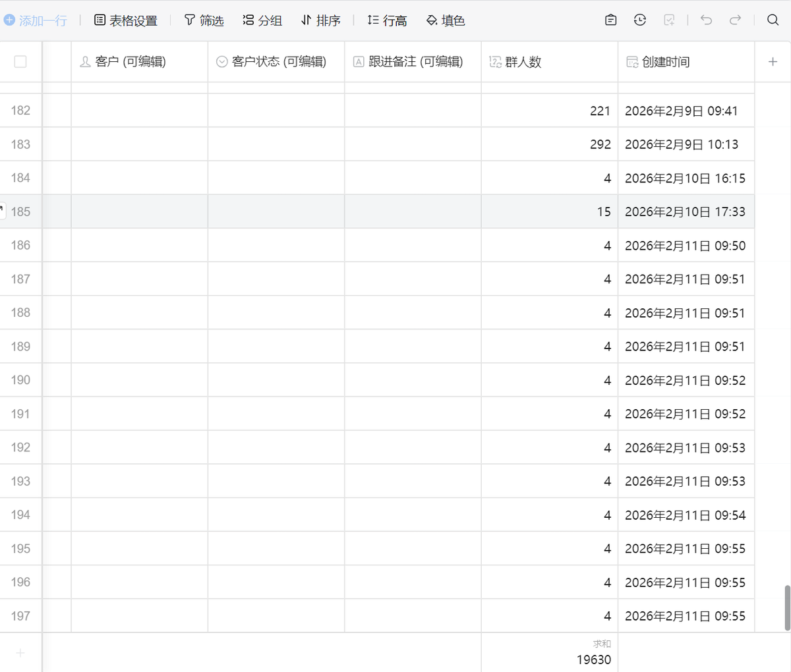Click the date 2026年2月10日 16:15

(685, 179)
